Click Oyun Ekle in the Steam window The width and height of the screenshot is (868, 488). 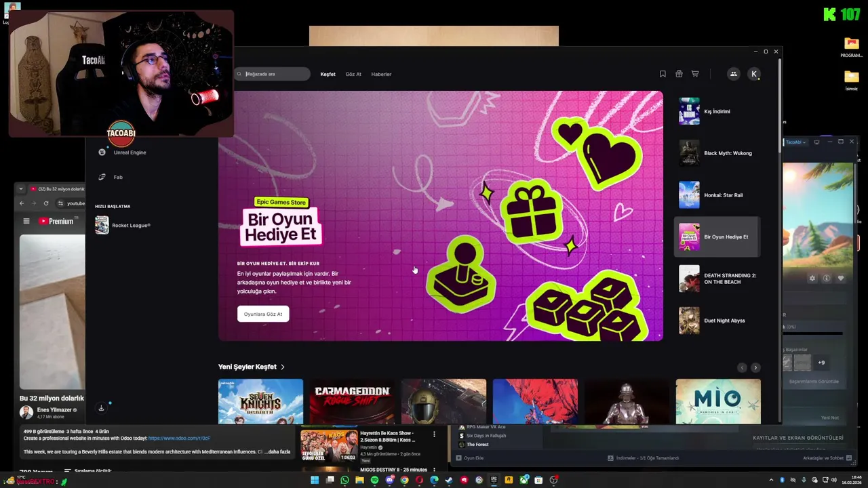coord(469,458)
